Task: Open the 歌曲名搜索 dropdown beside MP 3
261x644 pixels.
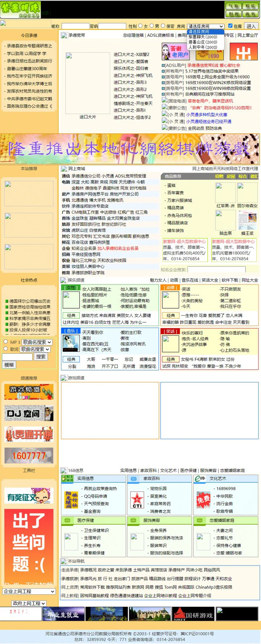Action: pos(37,342)
